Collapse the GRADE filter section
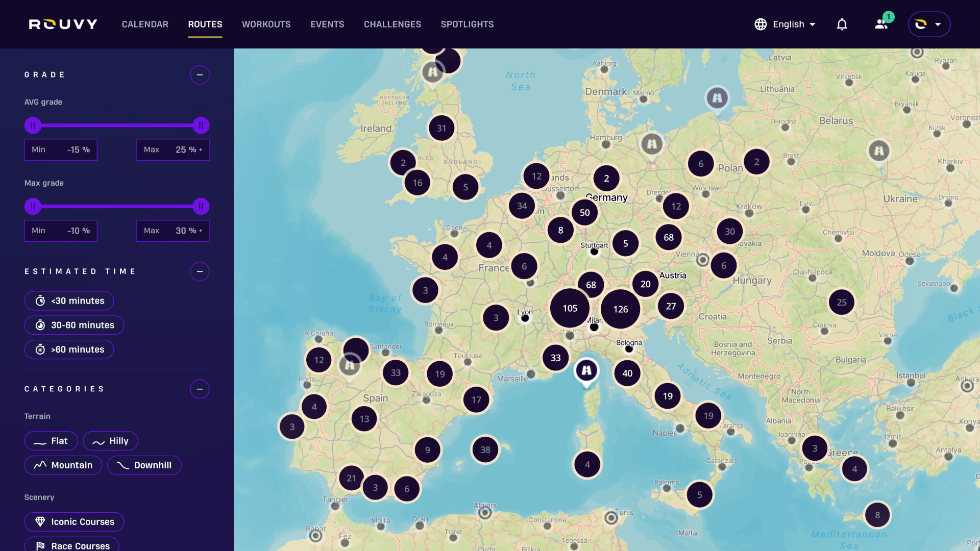Viewport: 980px width, 551px height. pos(200,74)
